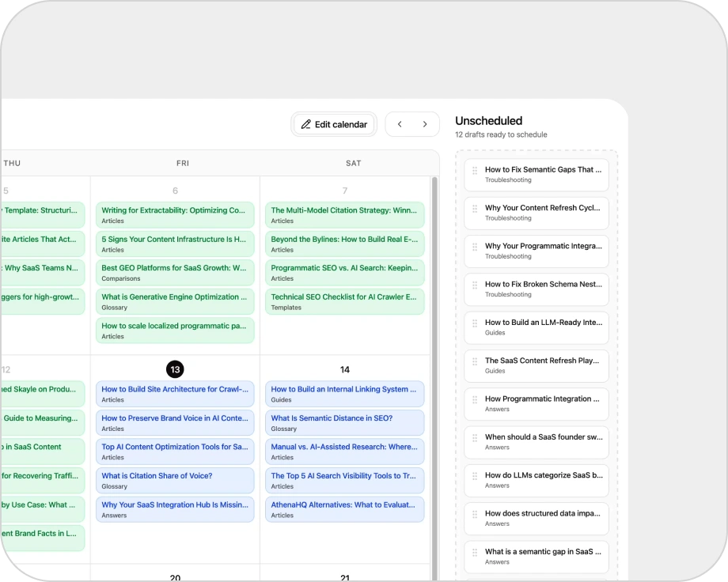Click the FRI column header
The width and height of the screenshot is (728, 582).
183,163
